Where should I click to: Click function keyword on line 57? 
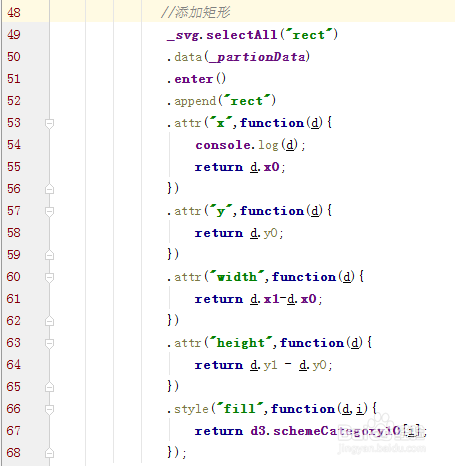[272, 211]
